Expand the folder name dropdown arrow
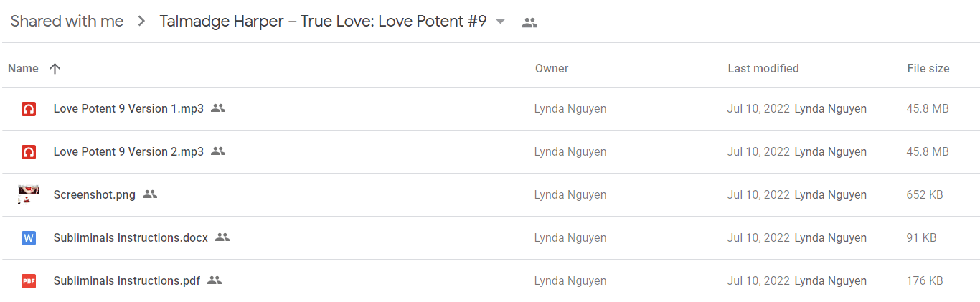 pyautogui.click(x=500, y=22)
